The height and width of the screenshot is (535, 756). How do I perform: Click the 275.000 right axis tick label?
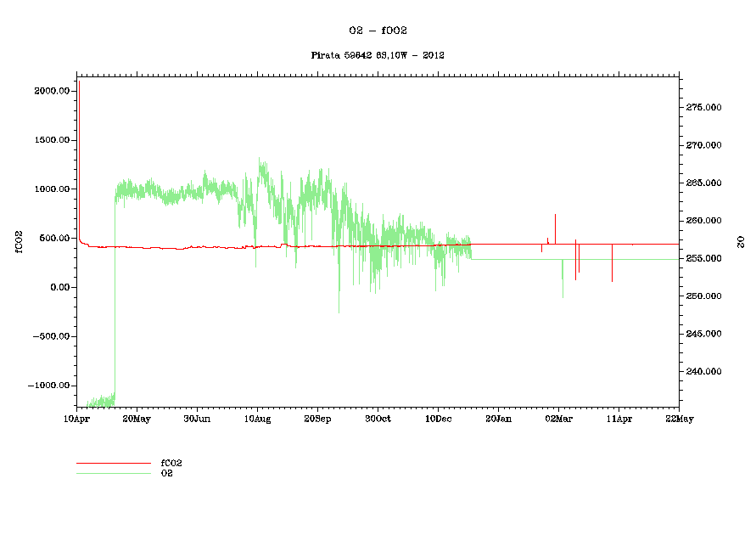tap(703, 108)
